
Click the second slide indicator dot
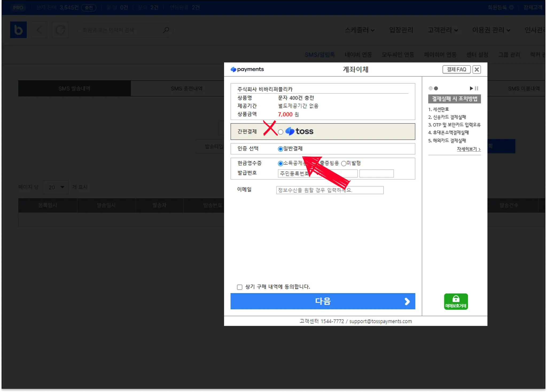pyautogui.click(x=436, y=88)
